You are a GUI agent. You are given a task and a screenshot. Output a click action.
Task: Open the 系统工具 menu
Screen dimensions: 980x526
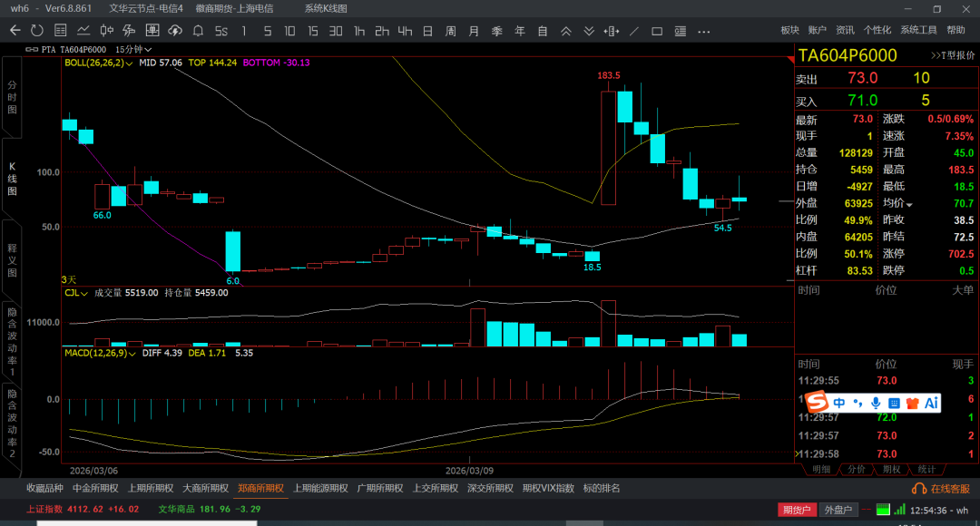(x=918, y=30)
